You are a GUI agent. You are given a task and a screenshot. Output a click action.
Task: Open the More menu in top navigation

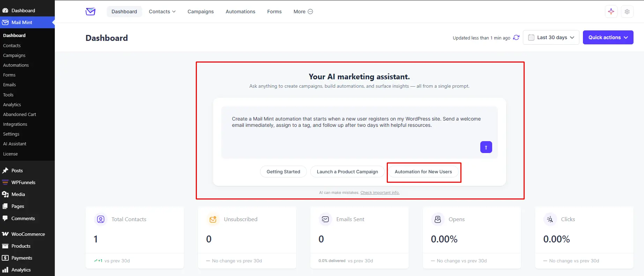point(303,12)
